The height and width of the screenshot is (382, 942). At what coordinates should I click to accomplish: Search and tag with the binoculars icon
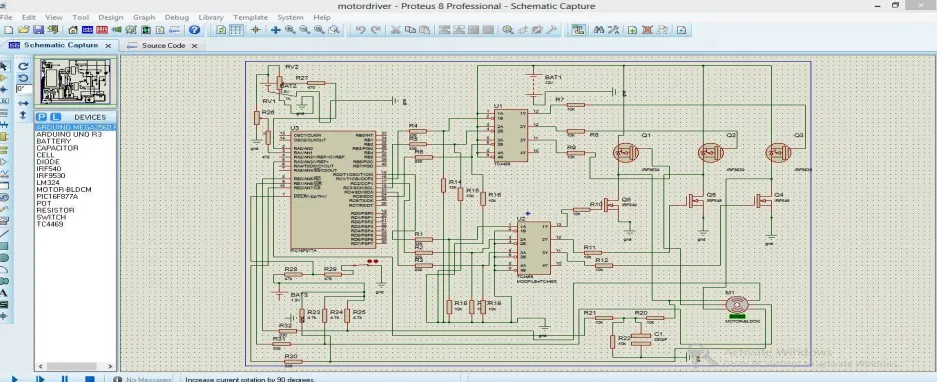tap(598, 29)
